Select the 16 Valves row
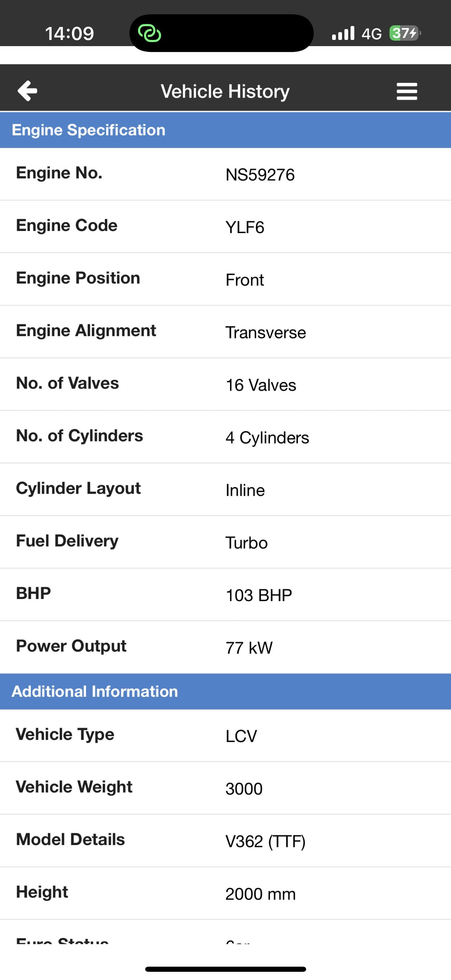 pyautogui.click(x=225, y=384)
